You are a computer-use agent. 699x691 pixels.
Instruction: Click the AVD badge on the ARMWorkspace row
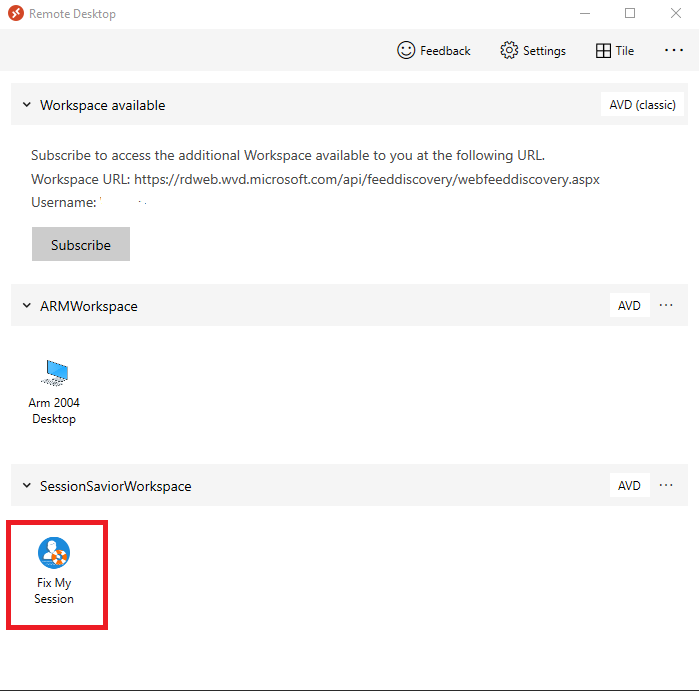click(629, 306)
